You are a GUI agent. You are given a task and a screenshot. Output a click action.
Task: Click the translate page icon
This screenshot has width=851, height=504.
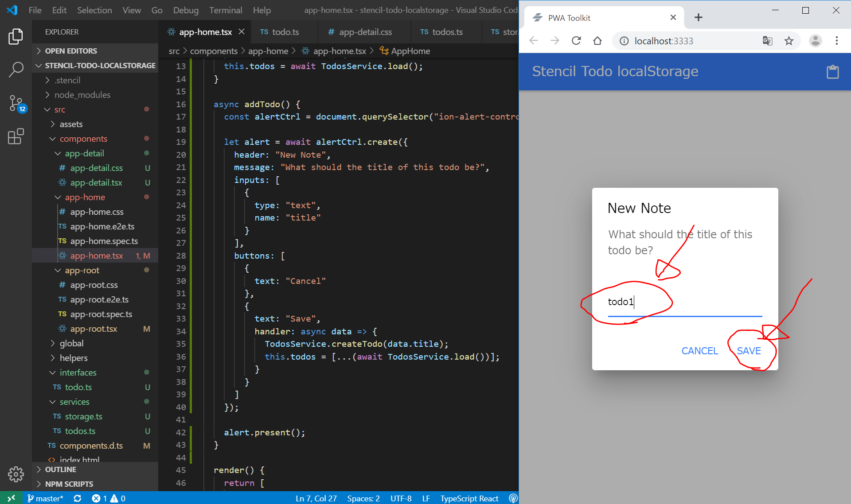click(x=768, y=41)
